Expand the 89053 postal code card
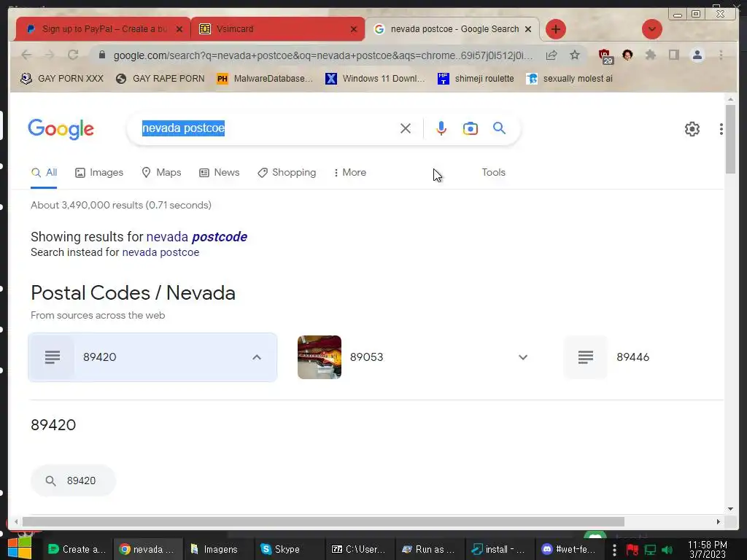The height and width of the screenshot is (560, 747). click(523, 357)
